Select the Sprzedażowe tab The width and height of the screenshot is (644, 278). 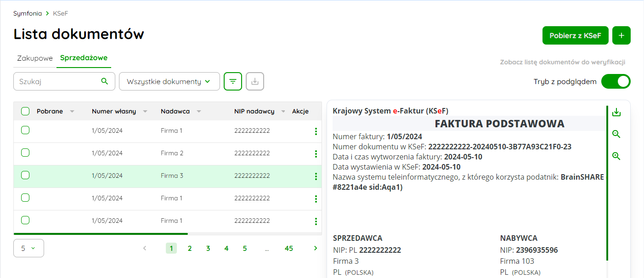coord(84,58)
